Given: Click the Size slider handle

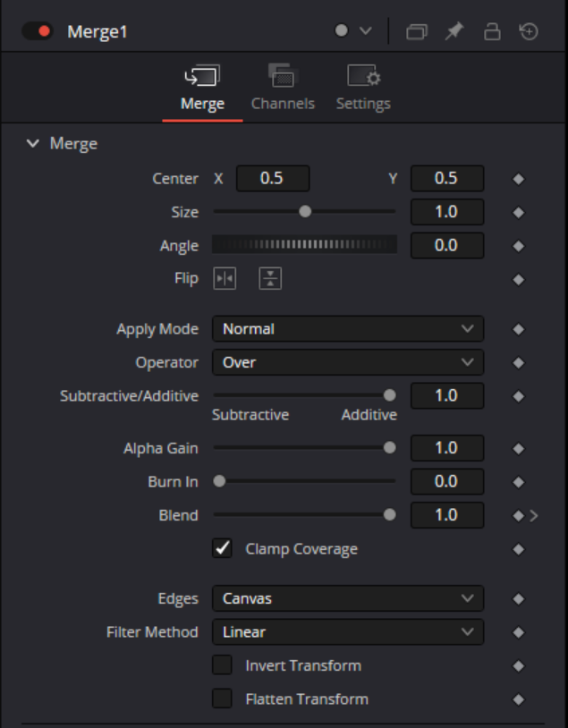Looking at the screenshot, I should [305, 212].
